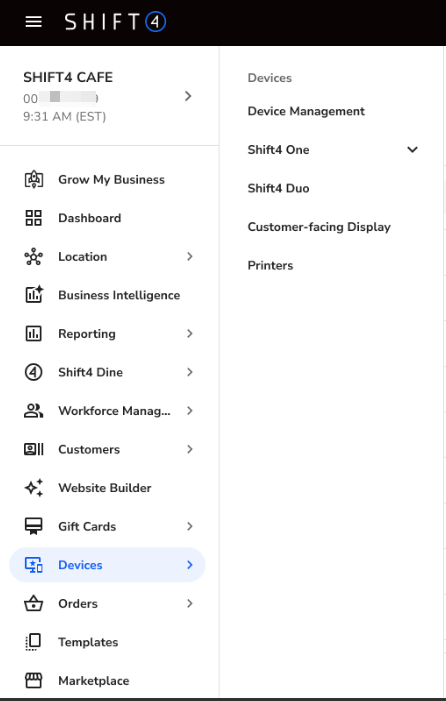Screen dimensions: 446x701
Task: Click the Grow My Business rocket icon
Action: pyautogui.click(x=34, y=179)
